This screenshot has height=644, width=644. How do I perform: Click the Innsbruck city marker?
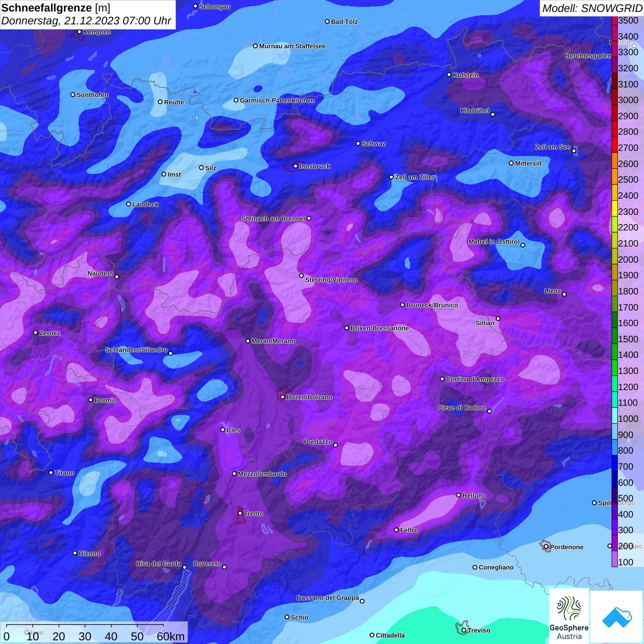click(x=295, y=166)
